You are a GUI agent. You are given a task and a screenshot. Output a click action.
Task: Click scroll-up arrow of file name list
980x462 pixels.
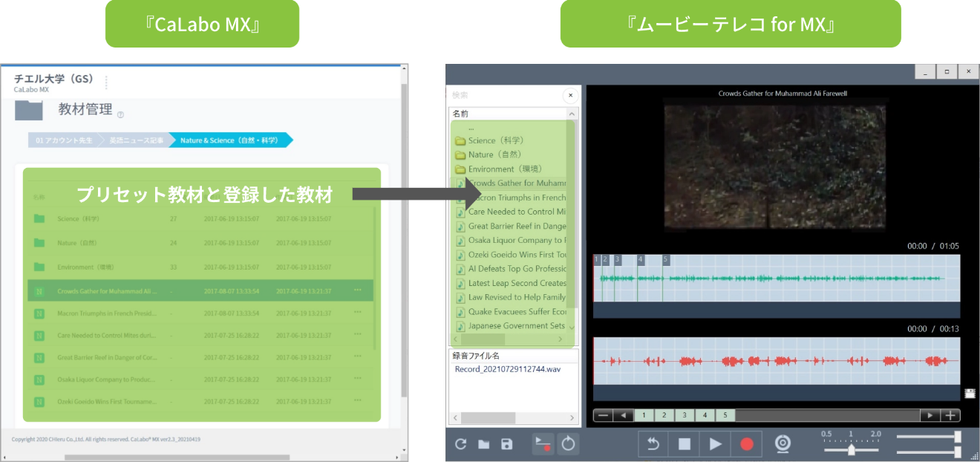pyautogui.click(x=572, y=114)
